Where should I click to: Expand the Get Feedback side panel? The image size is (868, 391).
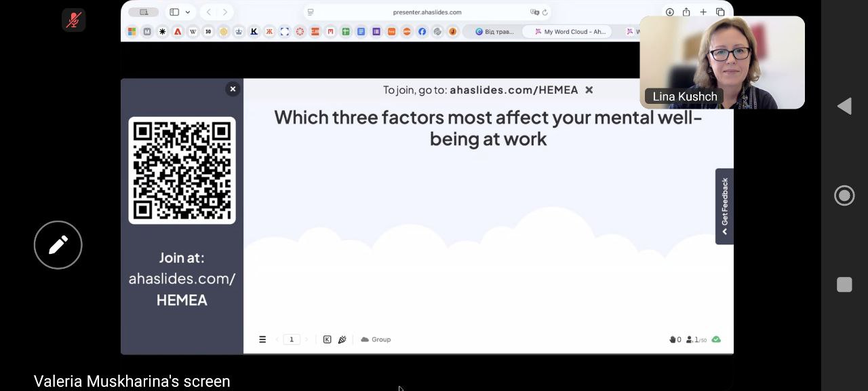coord(724,206)
